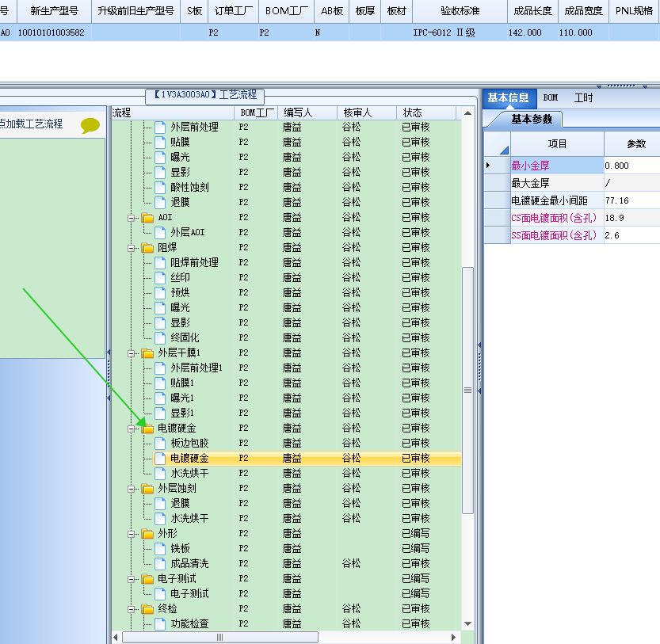
Task: Click the document icon of 阻焊前处理
Action: click(x=160, y=263)
